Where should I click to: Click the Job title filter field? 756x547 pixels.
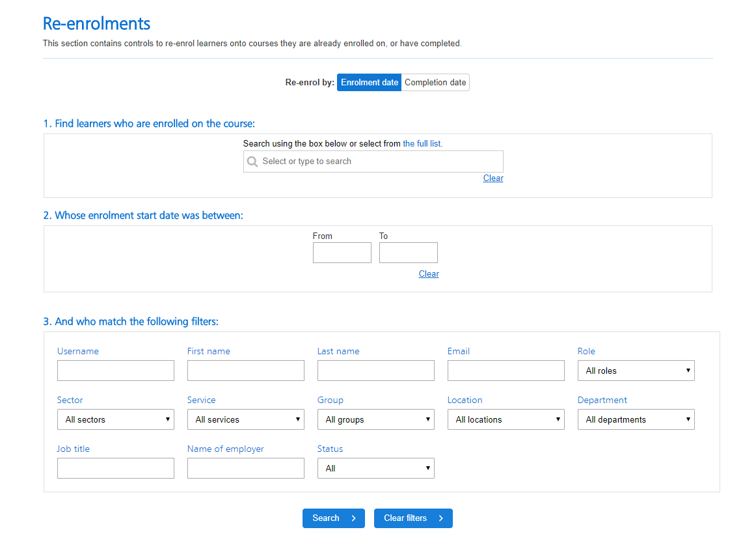click(116, 468)
